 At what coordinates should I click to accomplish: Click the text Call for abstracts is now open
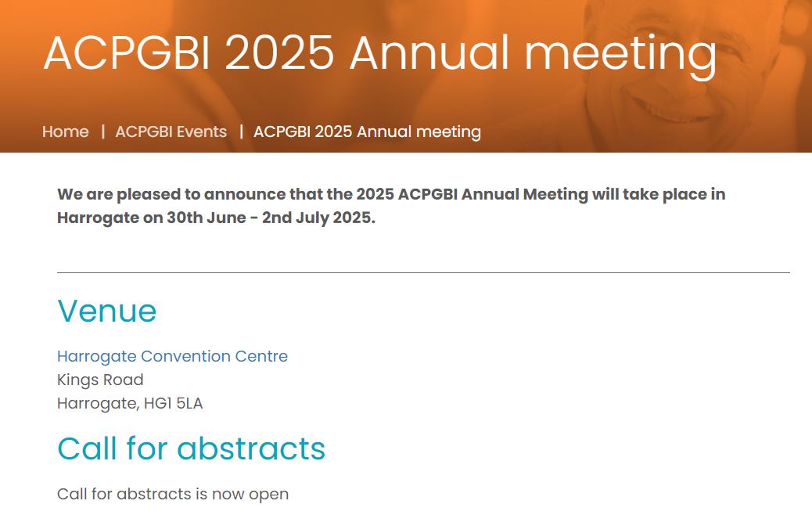tap(173, 493)
